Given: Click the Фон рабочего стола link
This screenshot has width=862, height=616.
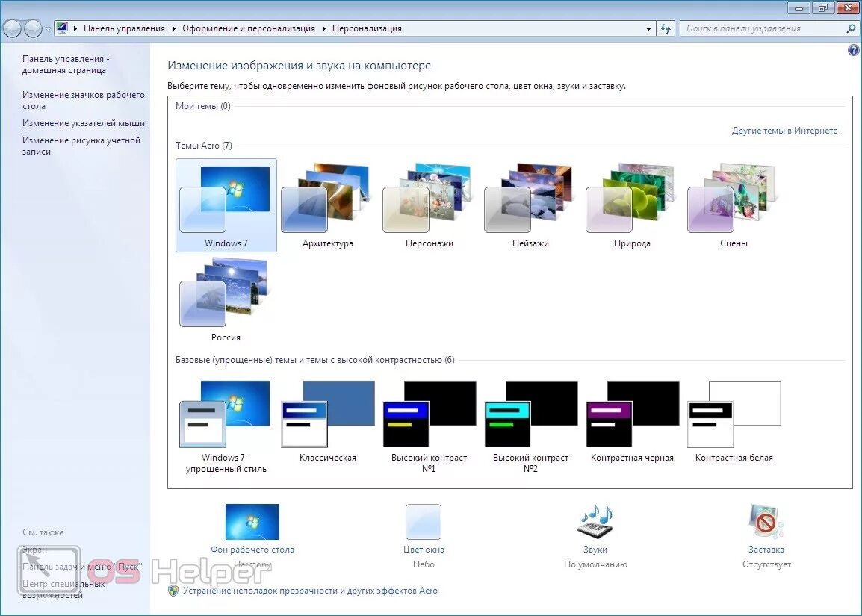Looking at the screenshot, I should click(252, 550).
